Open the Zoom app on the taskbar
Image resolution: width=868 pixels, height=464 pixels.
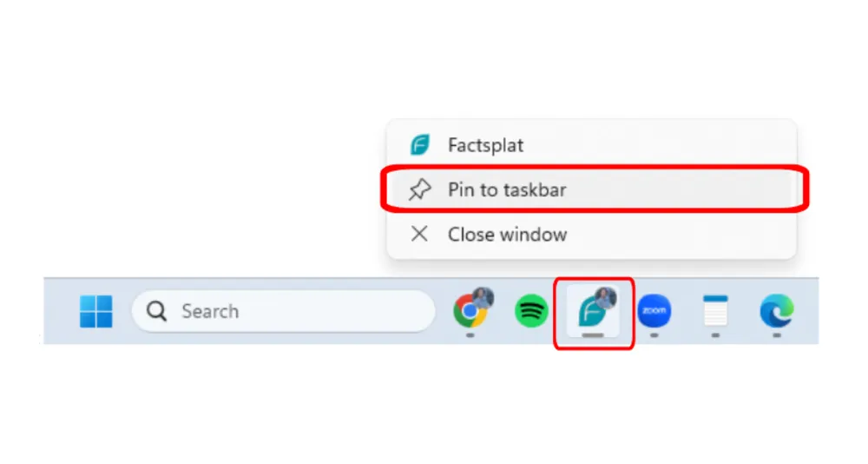tap(654, 311)
